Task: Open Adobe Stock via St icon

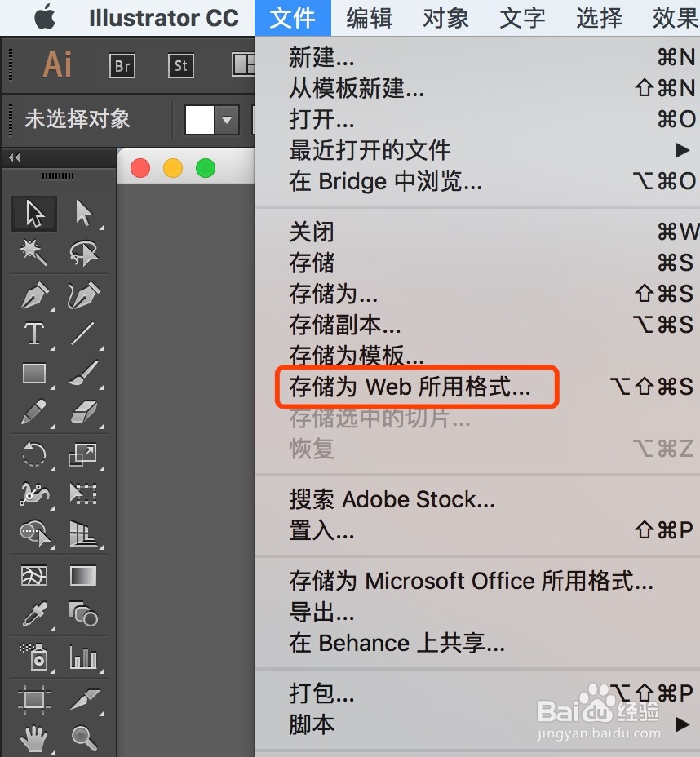Action: [x=181, y=65]
